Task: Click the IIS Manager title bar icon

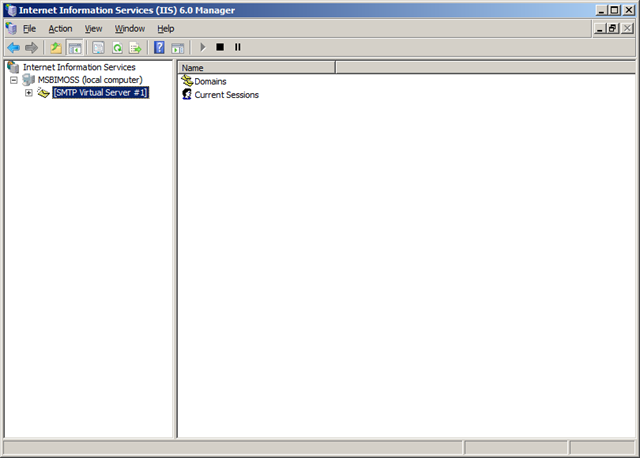Action: [11, 10]
